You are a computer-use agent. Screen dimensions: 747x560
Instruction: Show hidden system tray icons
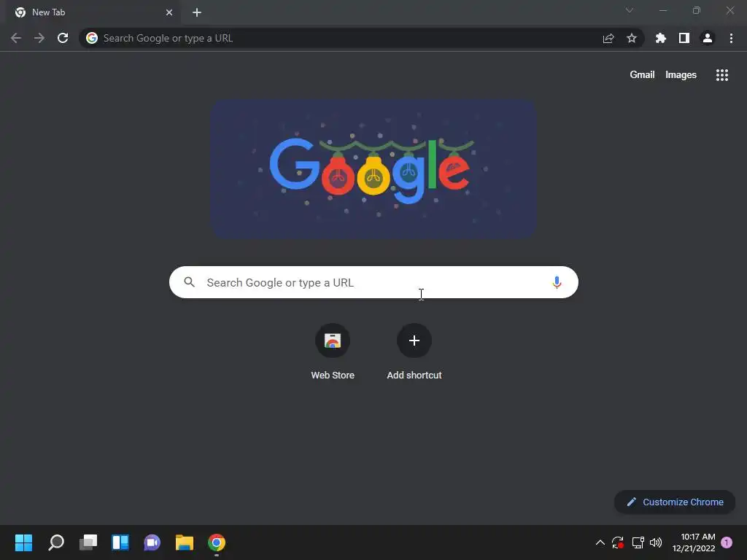coord(600,542)
